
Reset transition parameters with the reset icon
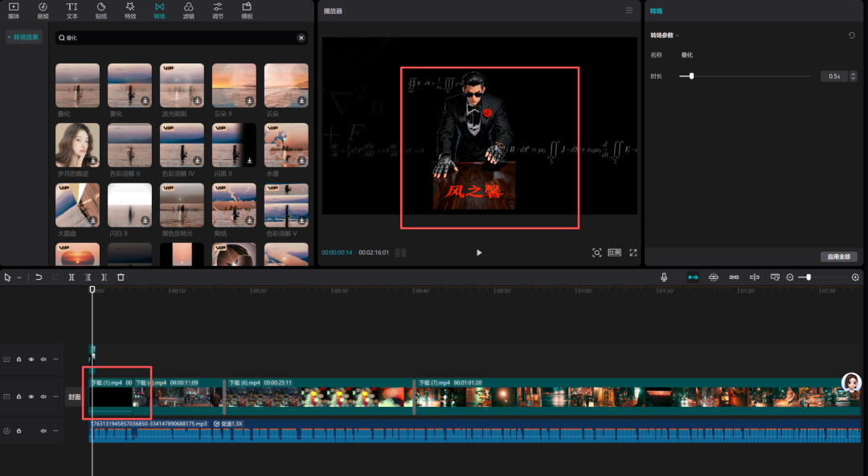[852, 35]
